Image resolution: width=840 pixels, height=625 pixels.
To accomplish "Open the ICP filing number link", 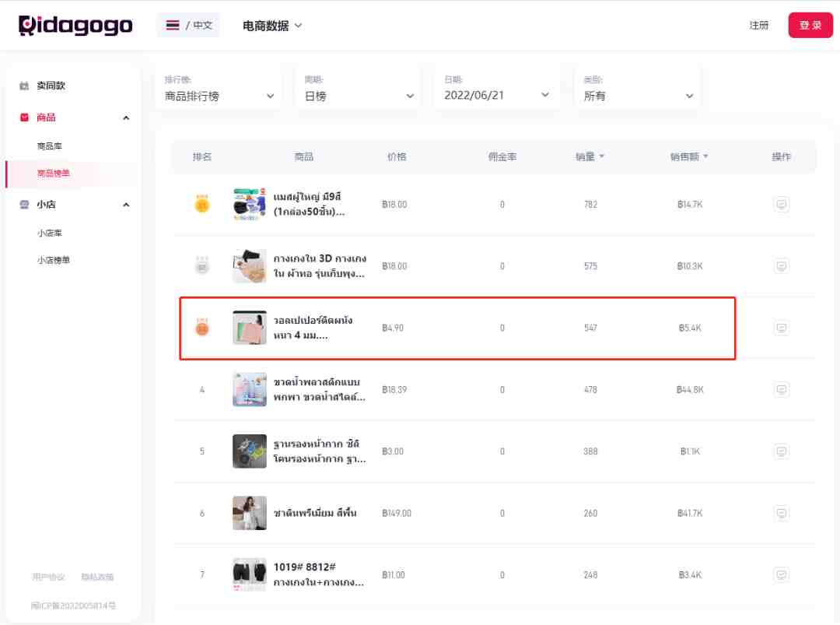I will tap(73, 606).
